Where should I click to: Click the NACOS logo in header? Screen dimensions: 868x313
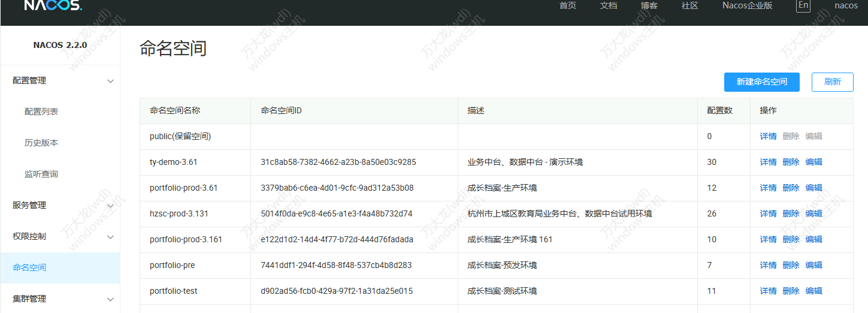pos(53,5)
